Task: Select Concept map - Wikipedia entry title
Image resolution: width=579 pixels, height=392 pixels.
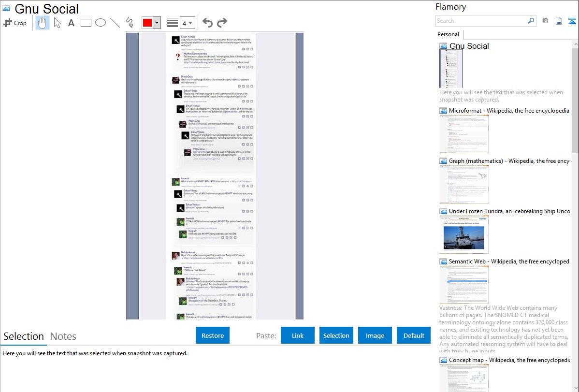Action: [509, 360]
